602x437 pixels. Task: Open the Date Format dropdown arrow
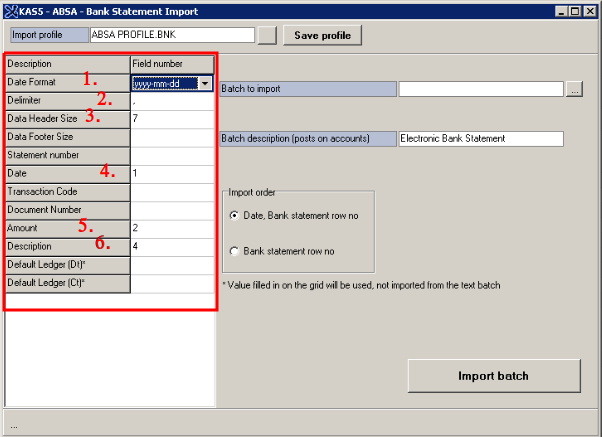point(205,83)
